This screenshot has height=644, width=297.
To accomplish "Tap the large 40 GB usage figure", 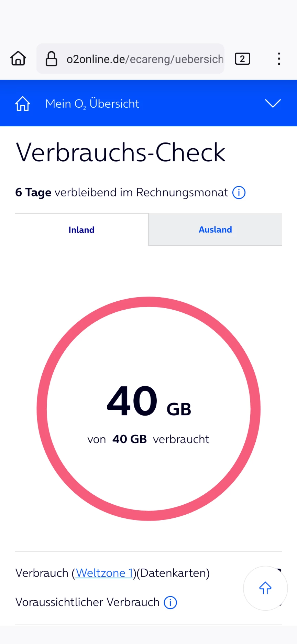I will [x=148, y=401].
